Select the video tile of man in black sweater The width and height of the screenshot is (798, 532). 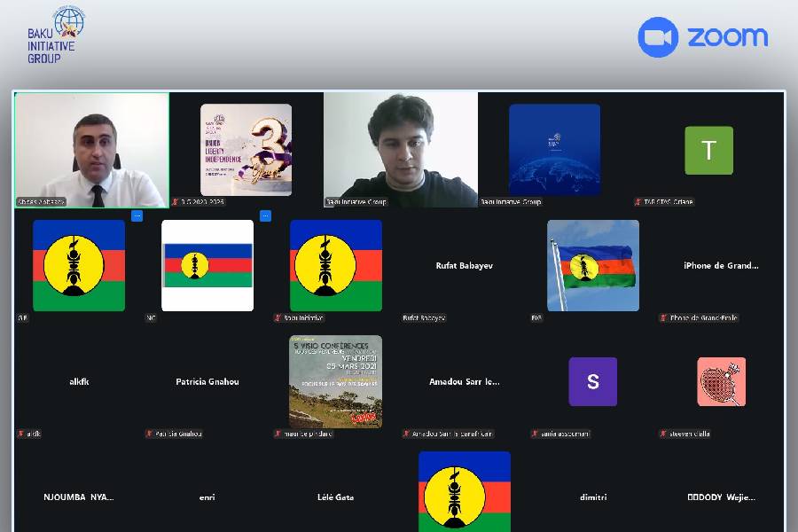[x=401, y=150]
